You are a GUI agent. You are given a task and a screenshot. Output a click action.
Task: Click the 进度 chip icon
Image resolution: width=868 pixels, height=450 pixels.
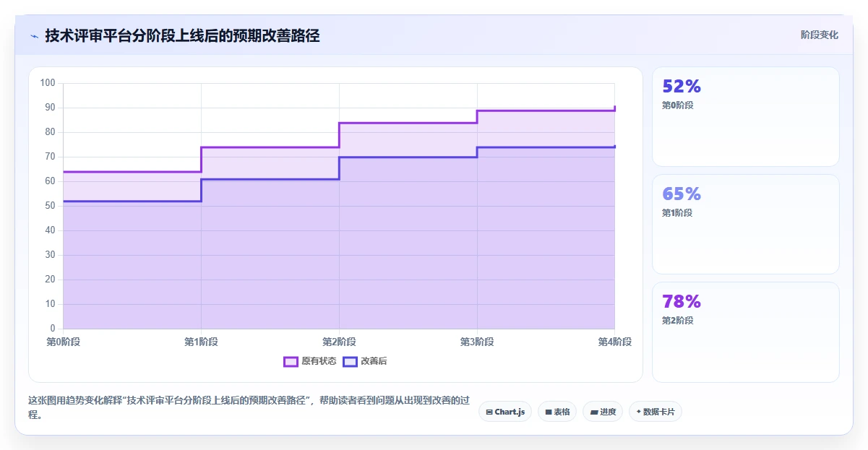tap(594, 412)
